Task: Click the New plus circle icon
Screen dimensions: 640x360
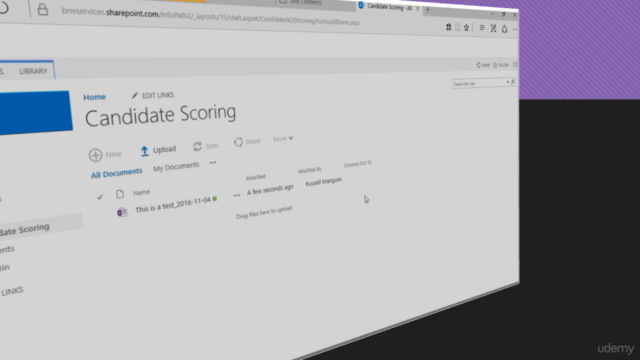Action: pos(96,155)
